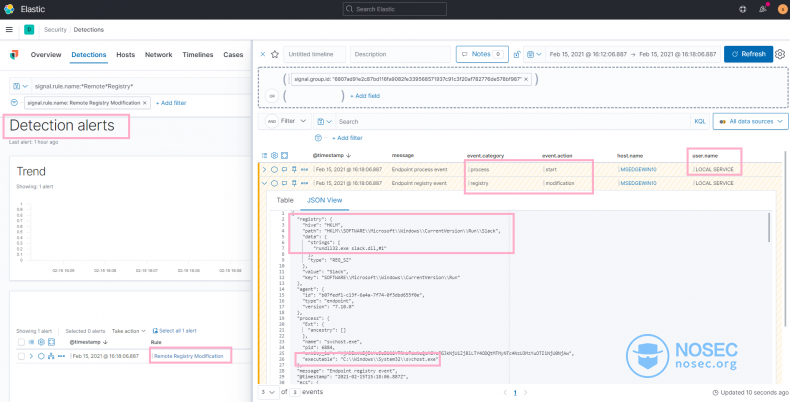Click the Refresh button
Screen dimensions: 790x402
coord(748,54)
